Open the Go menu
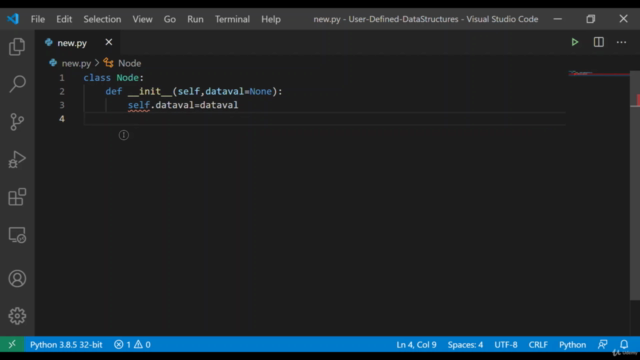The width and height of the screenshot is (640, 360). click(170, 19)
